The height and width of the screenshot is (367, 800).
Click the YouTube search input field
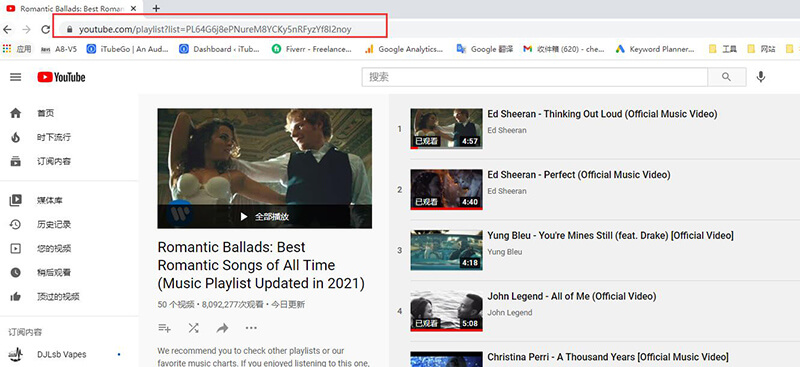(x=535, y=77)
